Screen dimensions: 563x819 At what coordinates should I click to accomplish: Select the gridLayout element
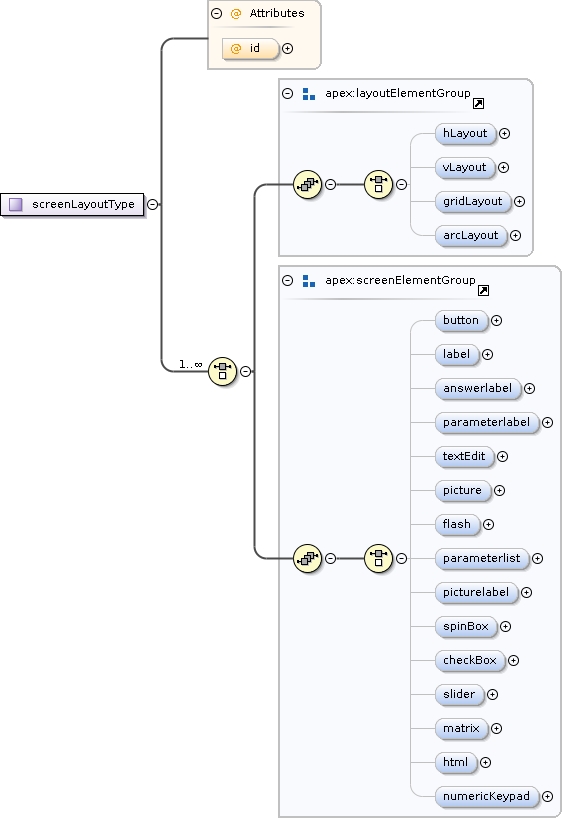(472, 202)
